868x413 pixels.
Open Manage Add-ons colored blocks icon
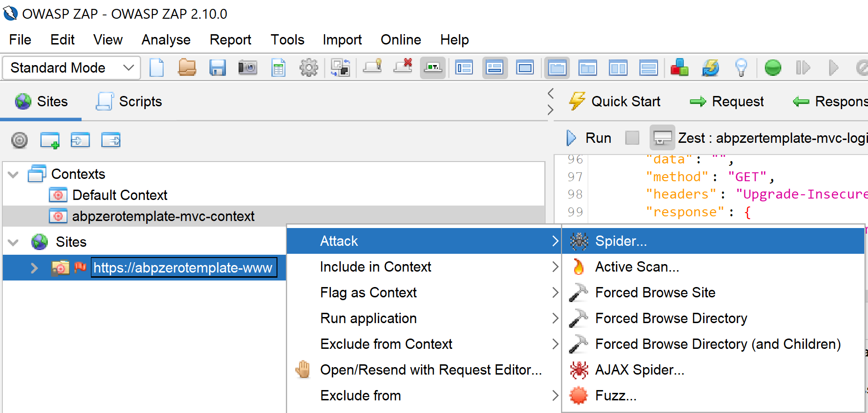point(680,68)
